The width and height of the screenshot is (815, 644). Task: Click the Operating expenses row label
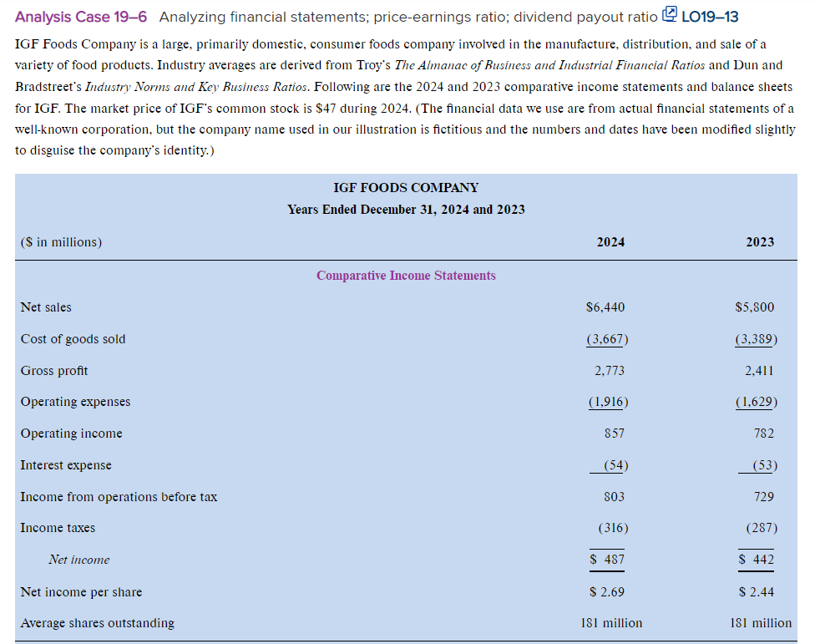coord(76,402)
